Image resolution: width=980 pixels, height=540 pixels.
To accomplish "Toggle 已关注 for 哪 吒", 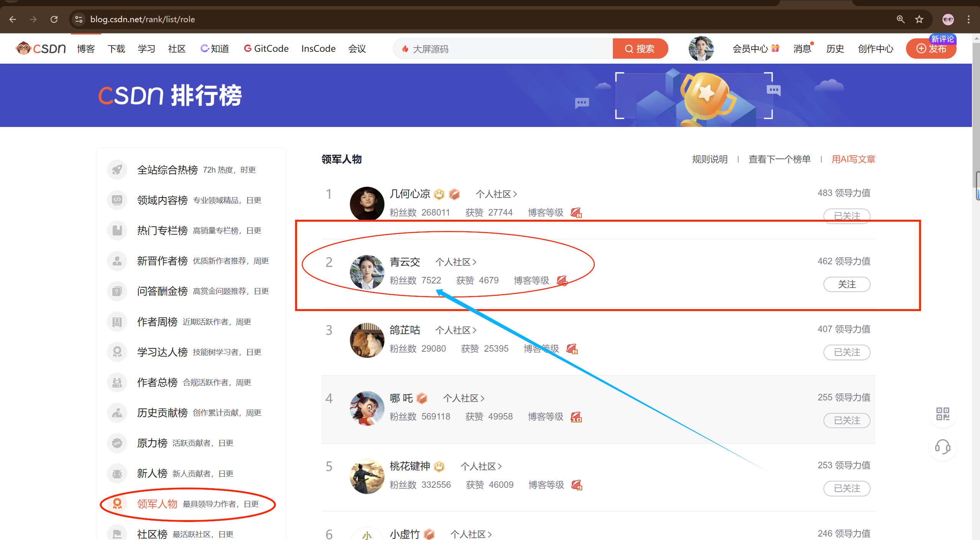I will tap(847, 420).
